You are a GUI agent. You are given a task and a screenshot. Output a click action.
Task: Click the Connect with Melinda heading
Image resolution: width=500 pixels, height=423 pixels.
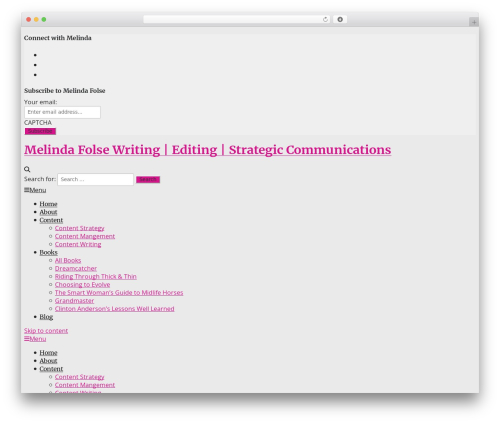(58, 38)
